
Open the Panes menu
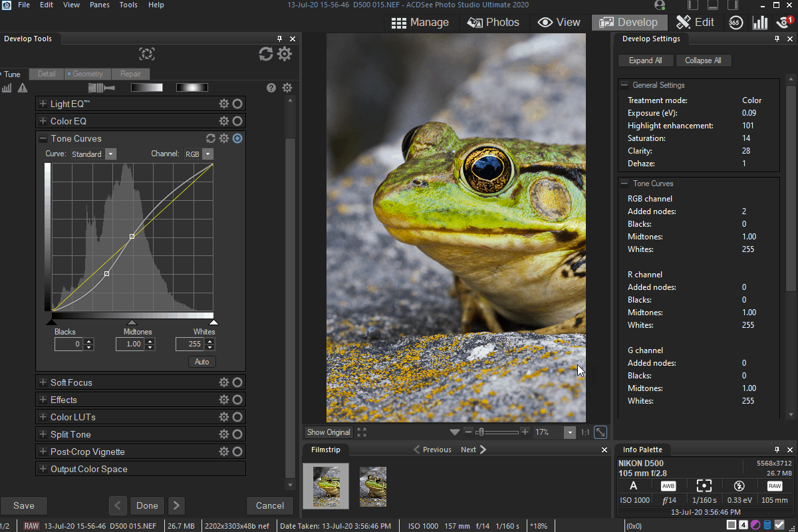click(100, 5)
